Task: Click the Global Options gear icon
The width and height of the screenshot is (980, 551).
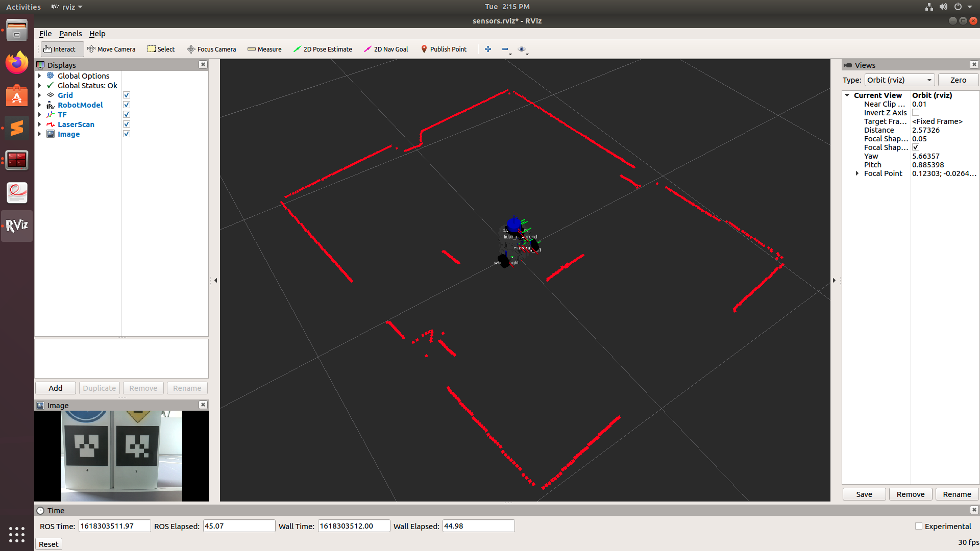Action: pyautogui.click(x=51, y=76)
